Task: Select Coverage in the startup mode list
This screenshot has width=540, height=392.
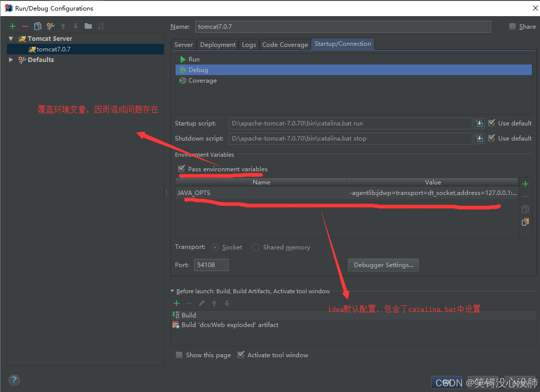Action: coord(353,81)
